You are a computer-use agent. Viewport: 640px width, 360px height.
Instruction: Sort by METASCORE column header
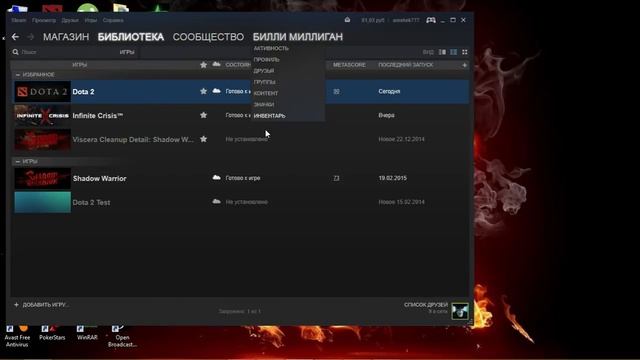[349, 65]
